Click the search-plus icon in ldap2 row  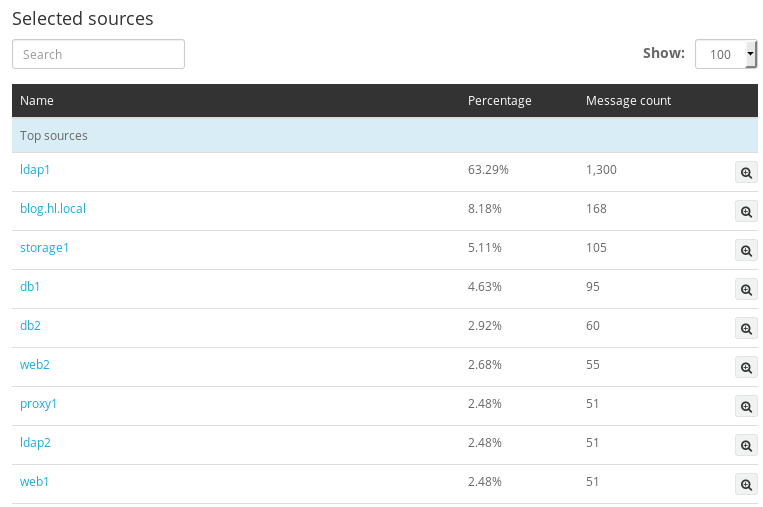(746, 445)
